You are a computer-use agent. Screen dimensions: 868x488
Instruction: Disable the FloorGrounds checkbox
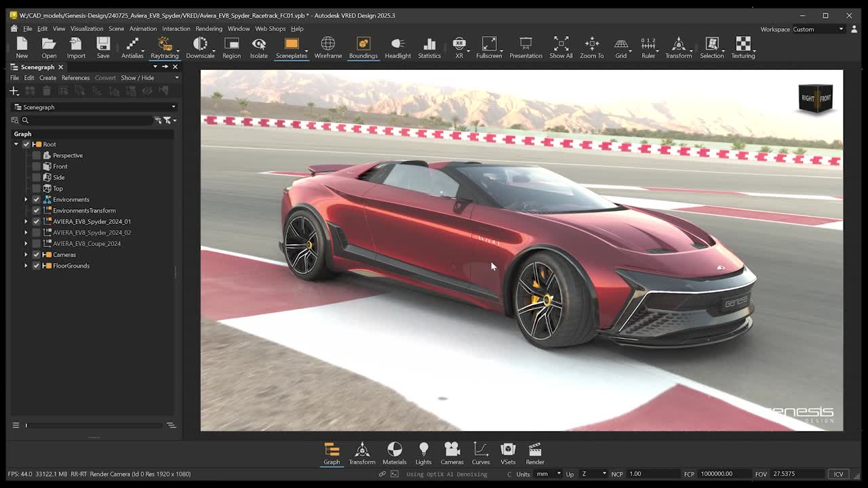35,265
